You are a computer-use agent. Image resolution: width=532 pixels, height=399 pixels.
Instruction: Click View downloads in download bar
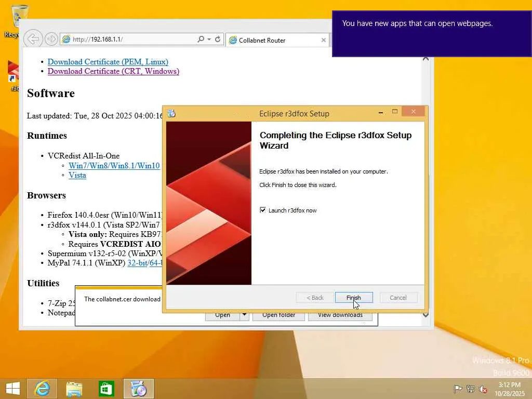point(340,315)
